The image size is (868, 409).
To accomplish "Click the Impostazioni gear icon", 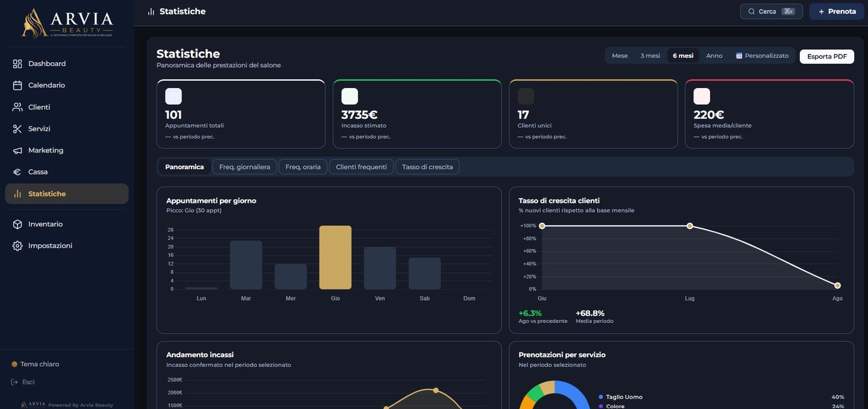I will point(17,246).
